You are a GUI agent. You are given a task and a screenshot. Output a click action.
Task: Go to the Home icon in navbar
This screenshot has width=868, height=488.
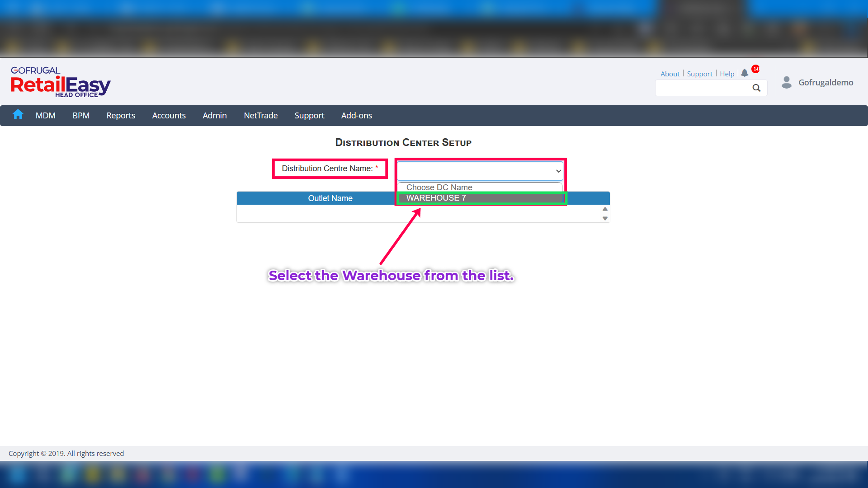pyautogui.click(x=18, y=115)
